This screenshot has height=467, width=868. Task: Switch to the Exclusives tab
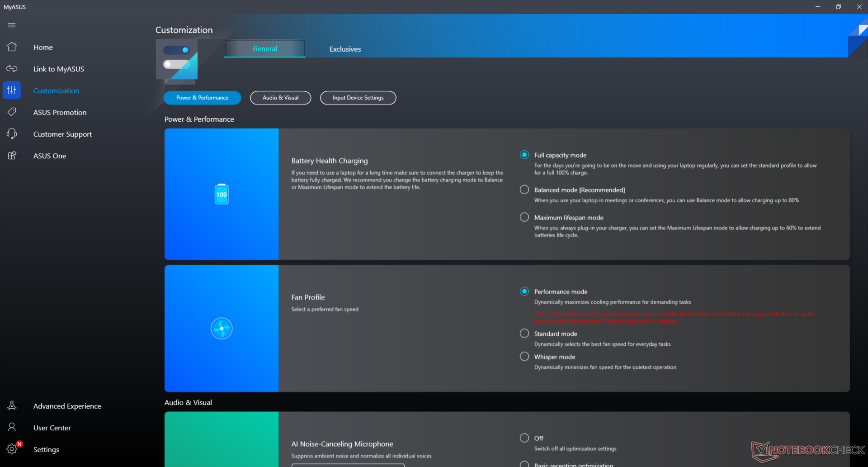[x=345, y=49]
